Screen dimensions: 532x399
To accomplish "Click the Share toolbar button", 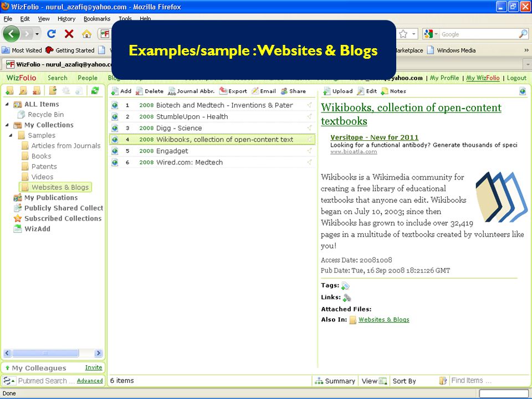I will tap(294, 91).
